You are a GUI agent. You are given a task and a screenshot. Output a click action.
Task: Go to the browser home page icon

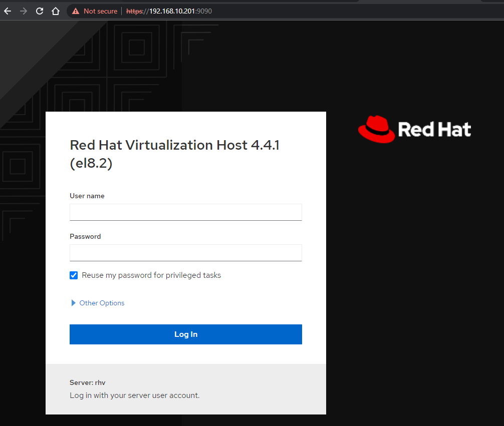[x=56, y=11]
